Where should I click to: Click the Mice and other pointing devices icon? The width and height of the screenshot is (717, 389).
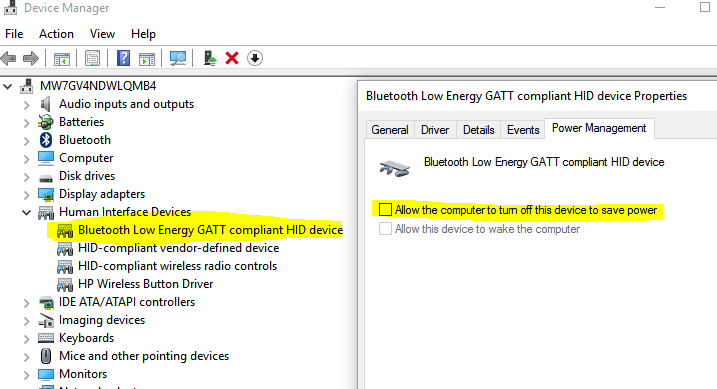click(46, 356)
